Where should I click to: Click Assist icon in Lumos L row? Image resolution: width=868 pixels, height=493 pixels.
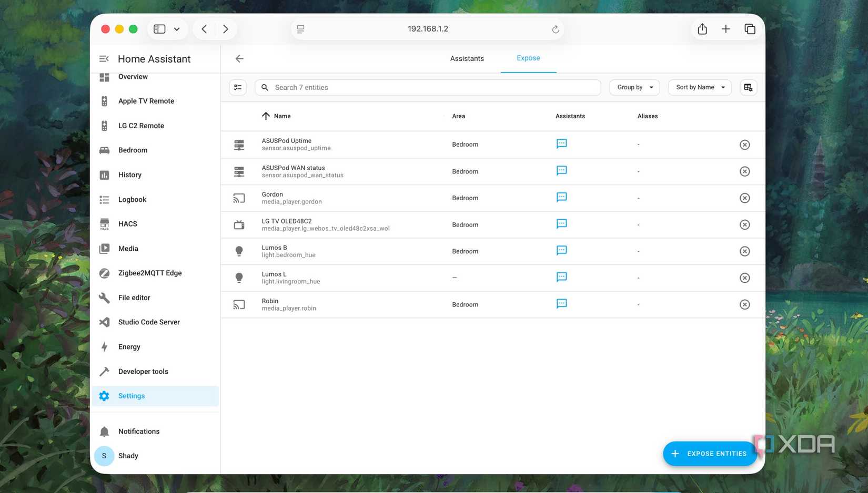562,278
